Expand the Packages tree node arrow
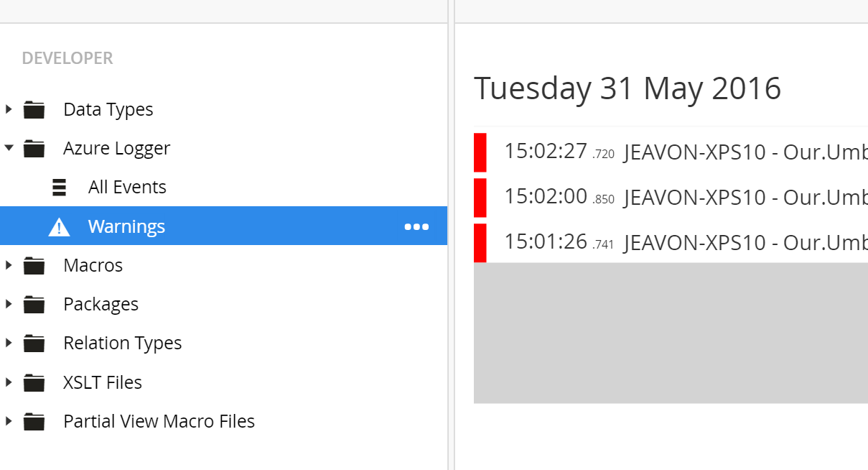The image size is (868, 470). pyautogui.click(x=9, y=304)
